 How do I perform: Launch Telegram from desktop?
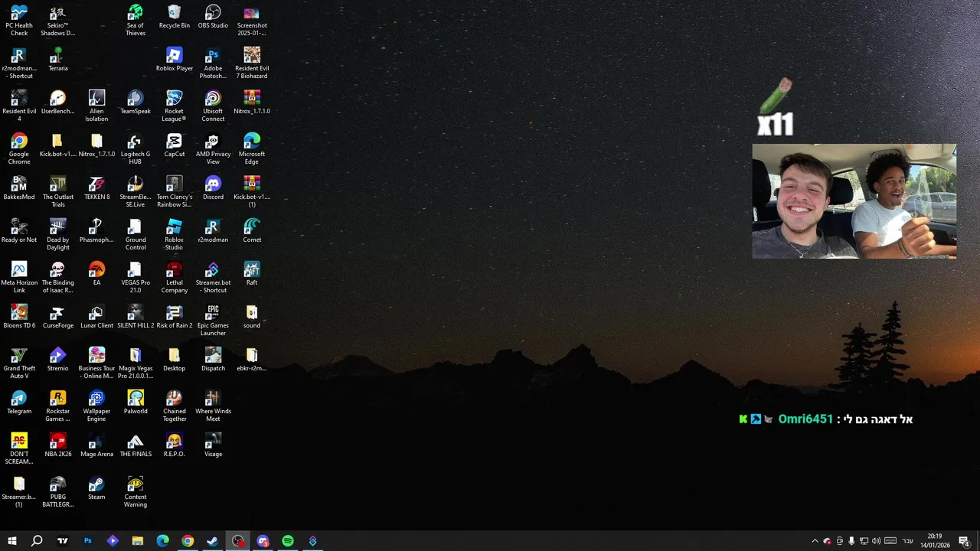click(19, 403)
